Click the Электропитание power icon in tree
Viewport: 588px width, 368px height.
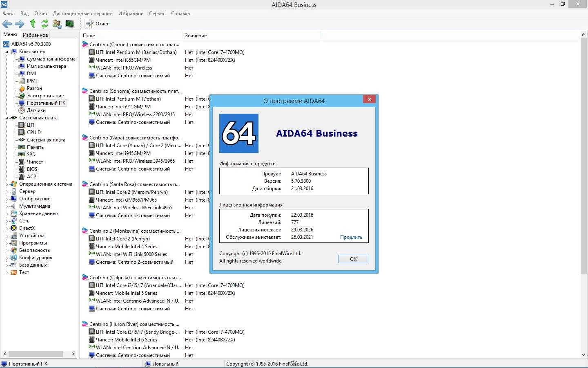click(x=22, y=96)
